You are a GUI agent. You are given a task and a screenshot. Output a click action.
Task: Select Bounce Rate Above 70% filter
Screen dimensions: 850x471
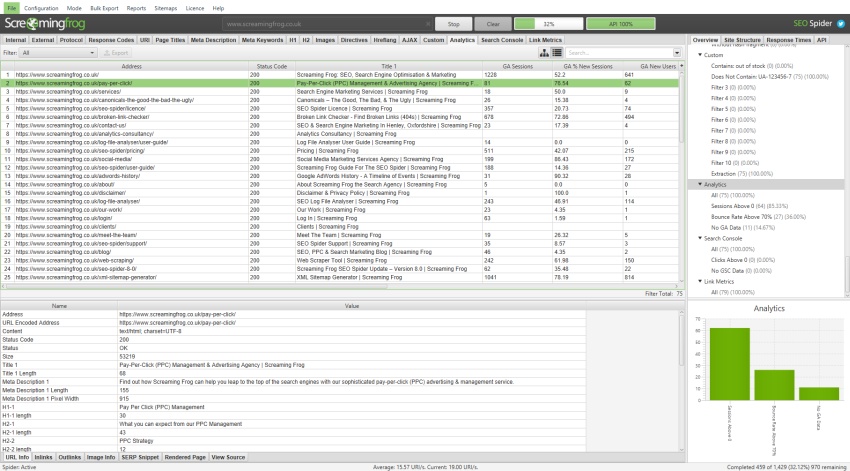pyautogui.click(x=758, y=217)
